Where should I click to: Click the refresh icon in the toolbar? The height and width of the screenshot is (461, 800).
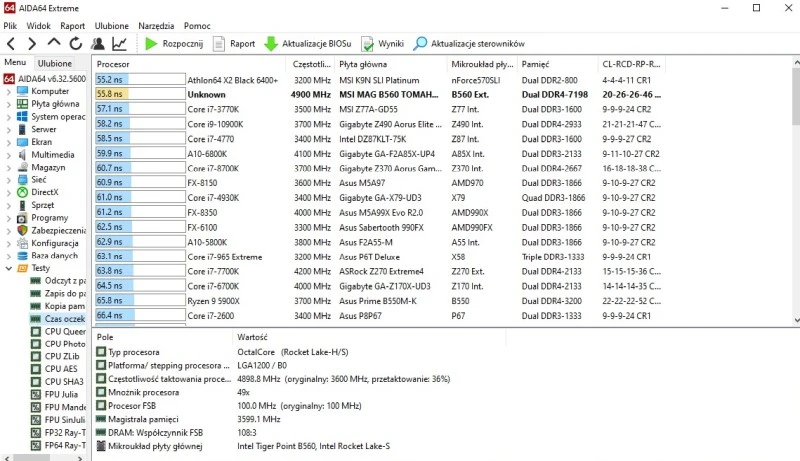[76, 44]
